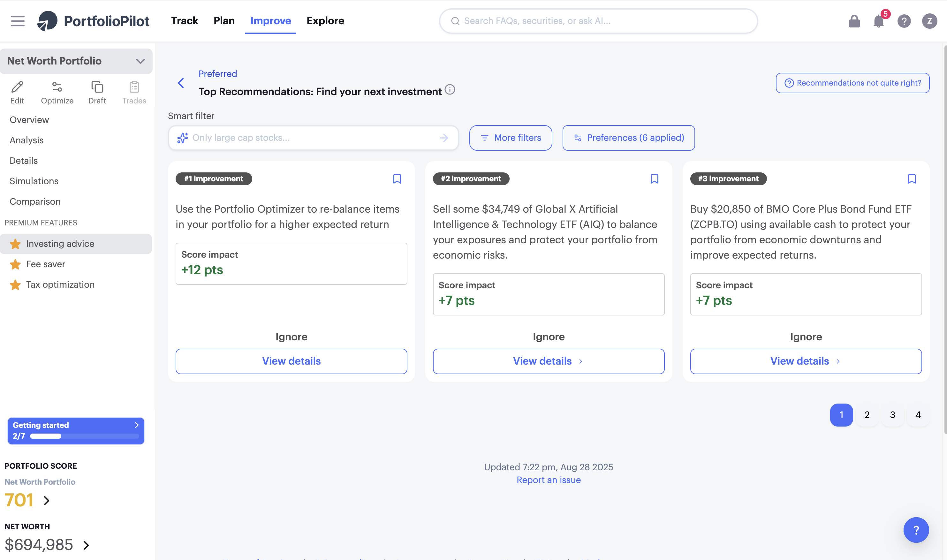
Task: Open notifications bell with 5 alerts
Action: (x=879, y=21)
